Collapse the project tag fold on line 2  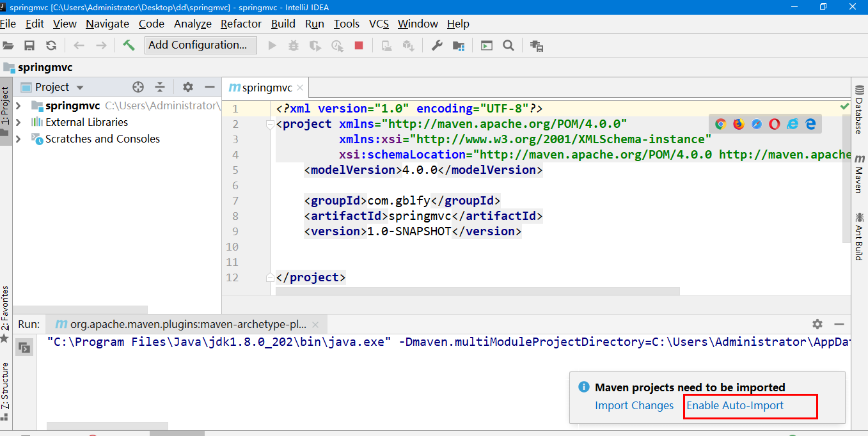pos(271,124)
